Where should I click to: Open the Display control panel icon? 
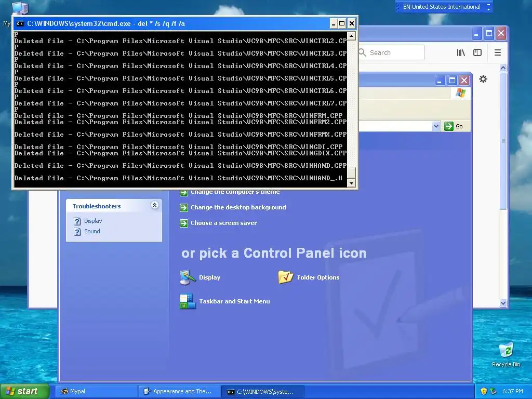188,277
